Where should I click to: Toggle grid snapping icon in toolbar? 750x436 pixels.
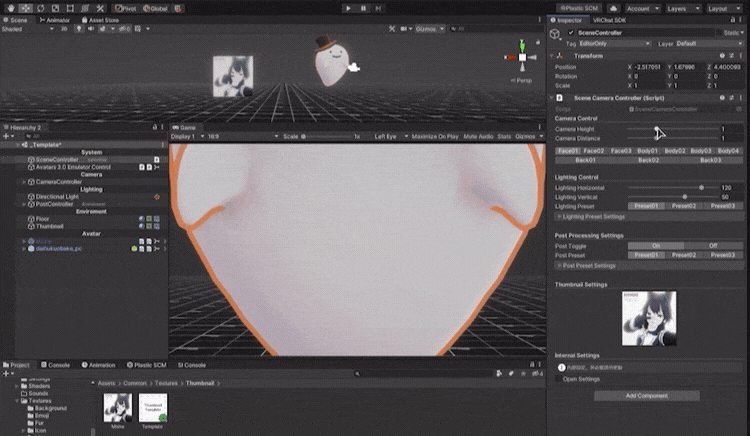tap(178, 8)
